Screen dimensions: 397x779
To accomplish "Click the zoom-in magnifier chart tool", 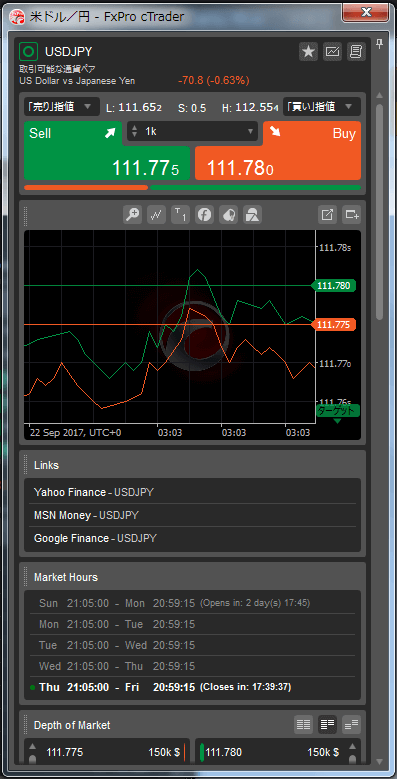I will click(132, 215).
